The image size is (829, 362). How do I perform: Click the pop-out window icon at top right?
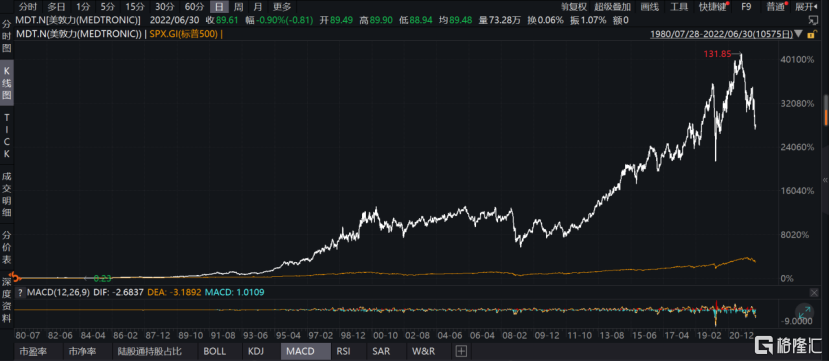click(x=813, y=20)
